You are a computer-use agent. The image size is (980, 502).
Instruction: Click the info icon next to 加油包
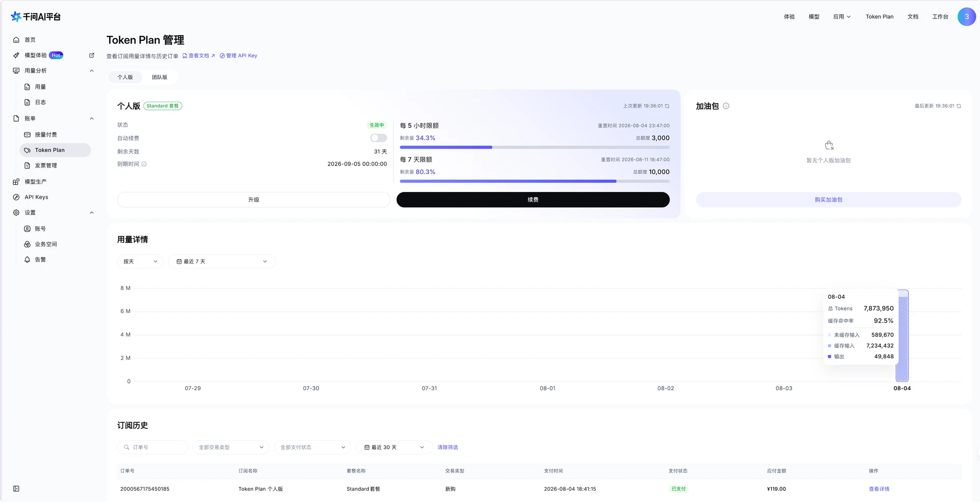(x=726, y=106)
